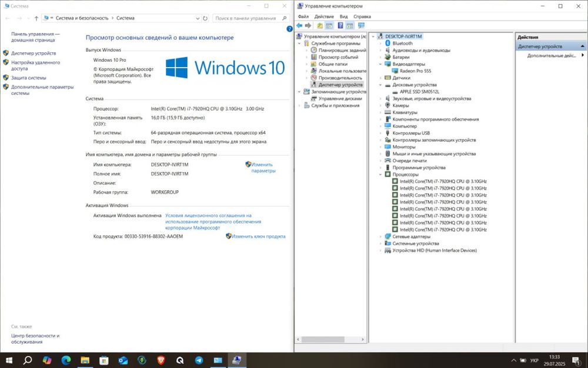
Task: Click the monitor scan-for-hardware toolbar icon
Action: pos(361,25)
